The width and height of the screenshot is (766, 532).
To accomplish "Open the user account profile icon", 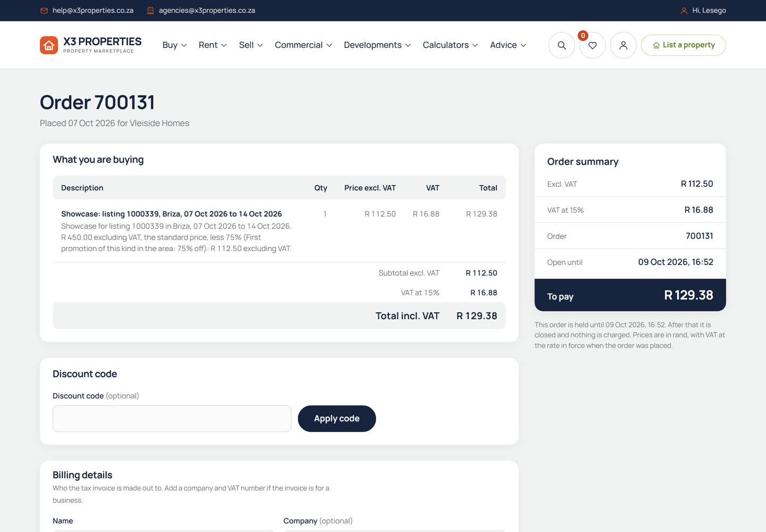I will (623, 45).
